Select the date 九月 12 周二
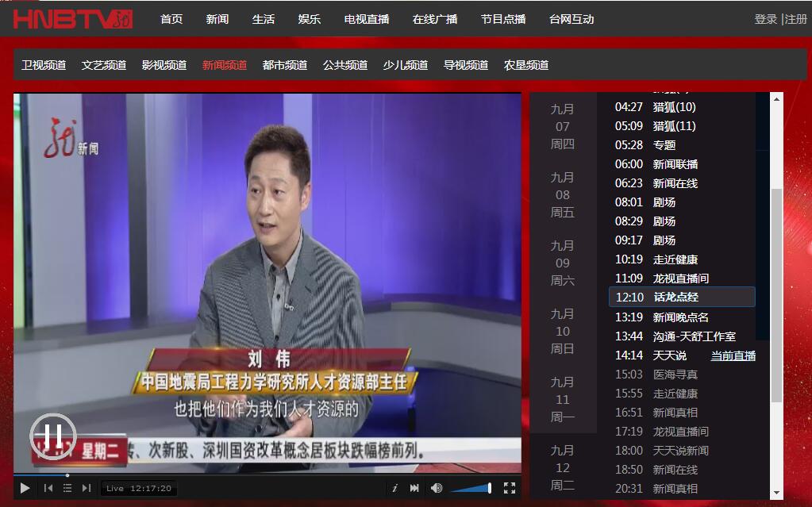 point(563,467)
